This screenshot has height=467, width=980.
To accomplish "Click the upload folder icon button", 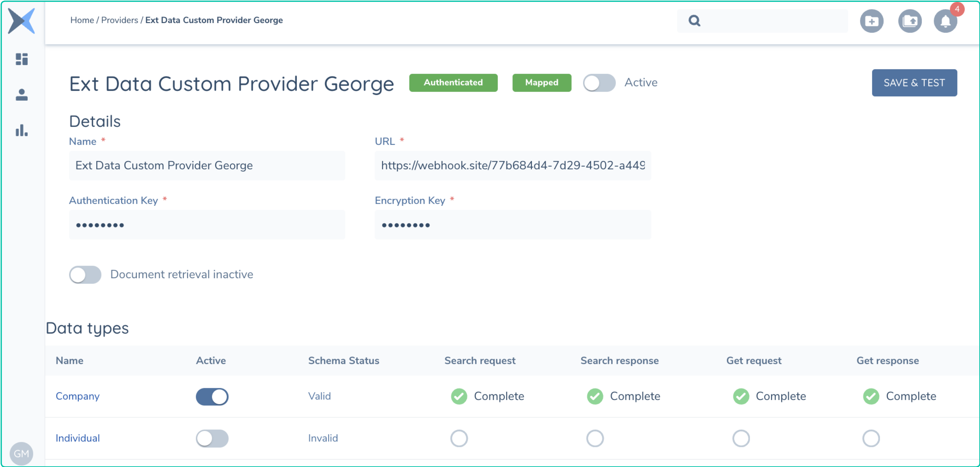I will [x=910, y=21].
